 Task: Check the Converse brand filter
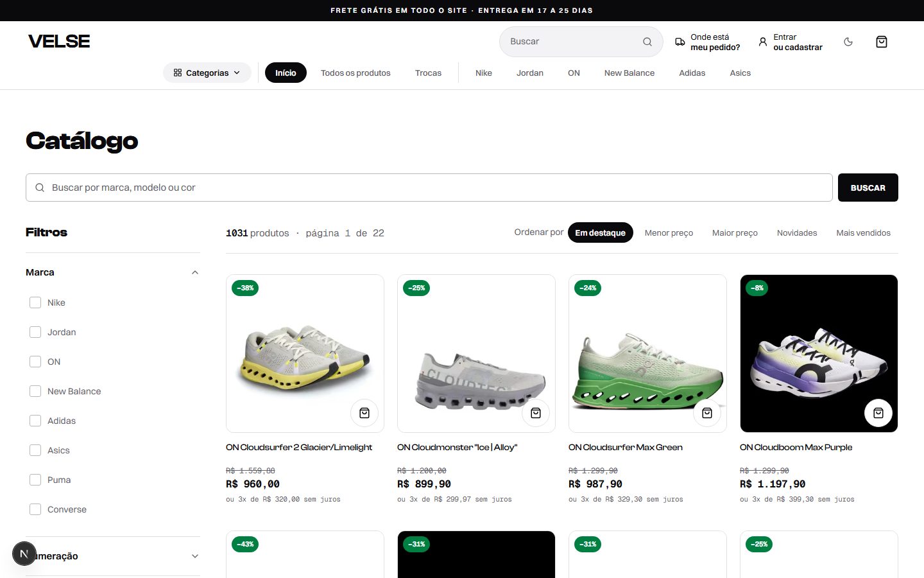pos(35,509)
